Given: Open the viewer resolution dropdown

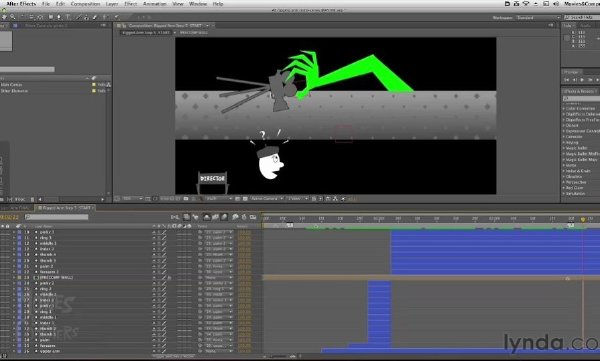Looking at the screenshot, I should [x=218, y=199].
